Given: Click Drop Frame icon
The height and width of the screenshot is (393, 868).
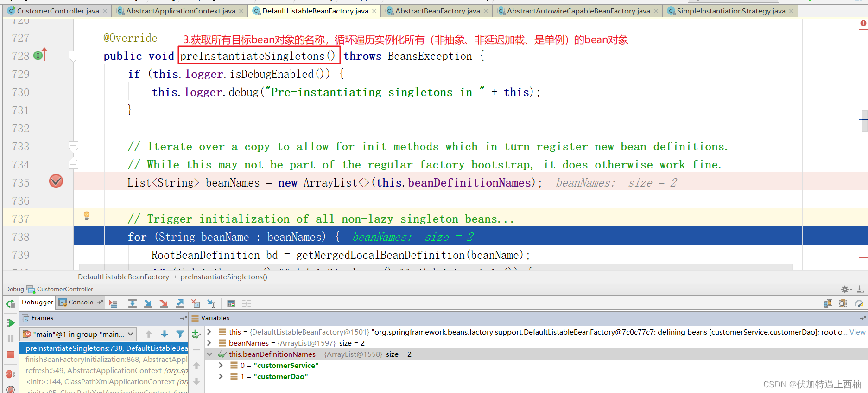Looking at the screenshot, I should 196,303.
